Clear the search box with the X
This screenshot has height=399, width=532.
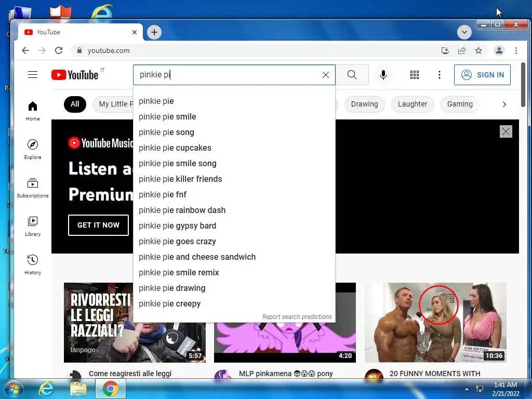[x=326, y=75]
